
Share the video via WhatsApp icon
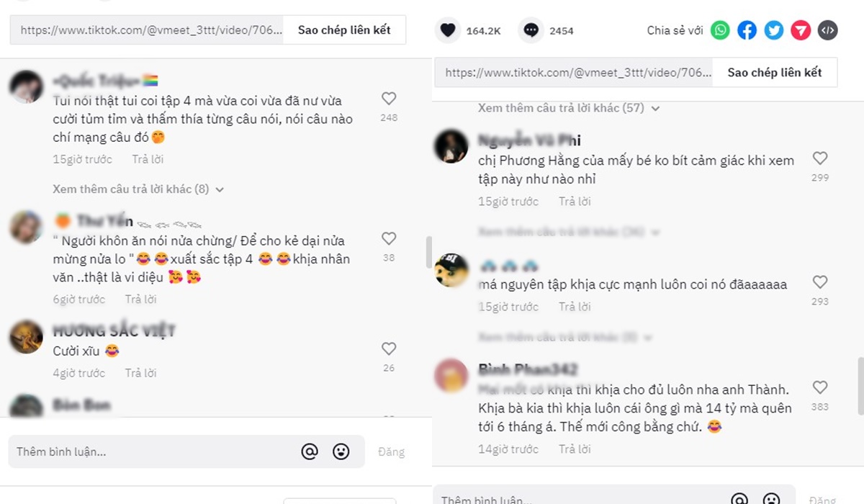click(x=720, y=30)
